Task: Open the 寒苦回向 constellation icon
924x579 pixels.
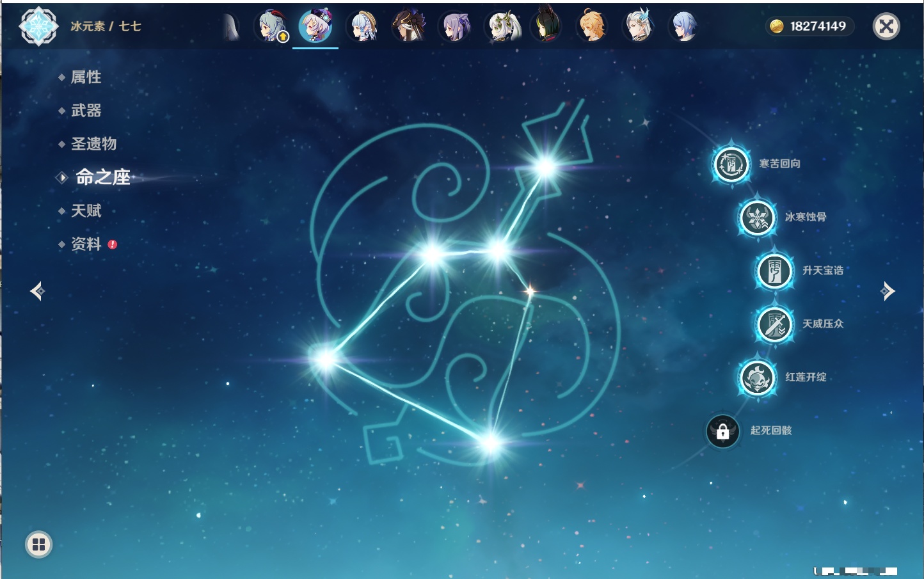Action: [731, 164]
